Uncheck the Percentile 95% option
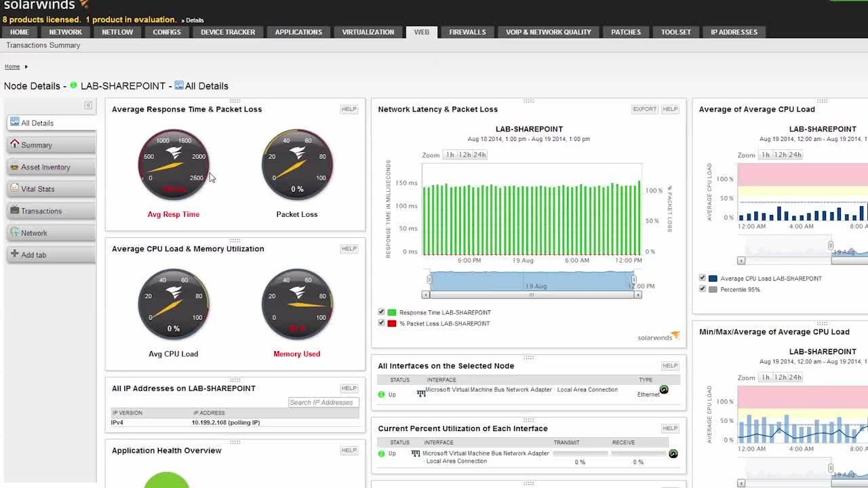Image resolution: width=868 pixels, height=488 pixels. pyautogui.click(x=703, y=287)
